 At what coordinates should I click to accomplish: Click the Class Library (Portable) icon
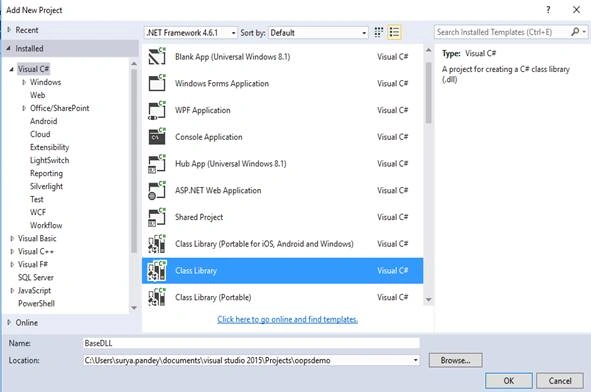pos(157,297)
